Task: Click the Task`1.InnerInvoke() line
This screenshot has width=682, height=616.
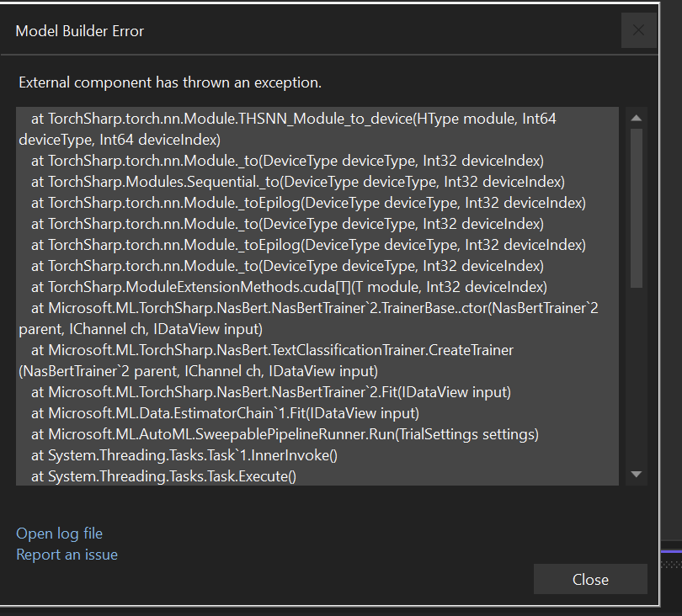Action: coord(184,455)
